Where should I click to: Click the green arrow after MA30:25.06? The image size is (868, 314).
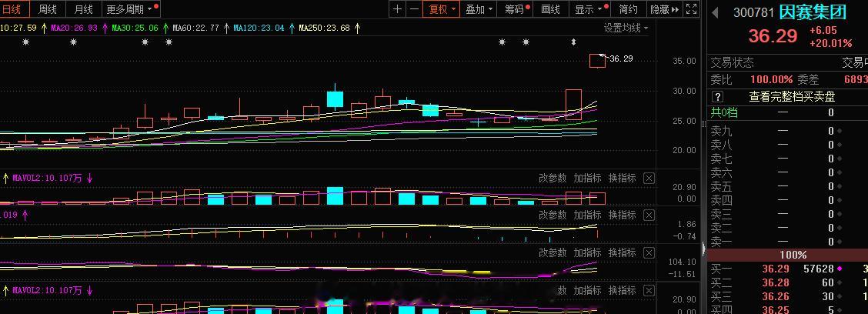coord(165,28)
